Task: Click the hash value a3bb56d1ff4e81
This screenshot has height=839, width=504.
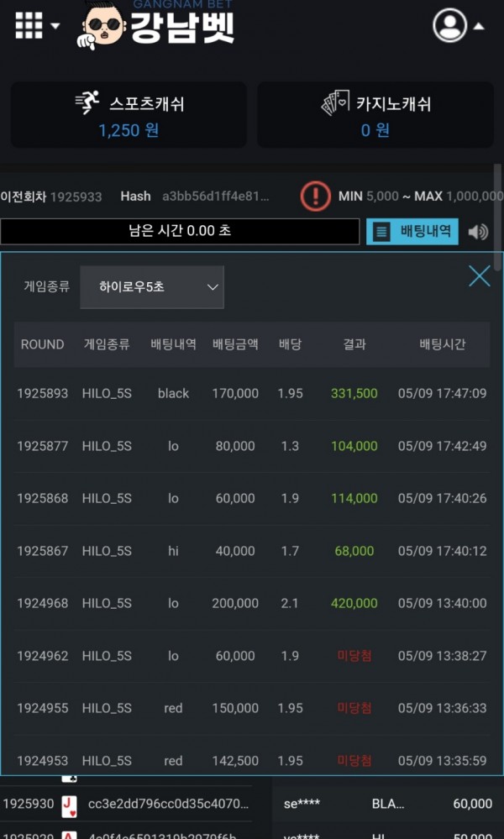Action: [x=216, y=197]
